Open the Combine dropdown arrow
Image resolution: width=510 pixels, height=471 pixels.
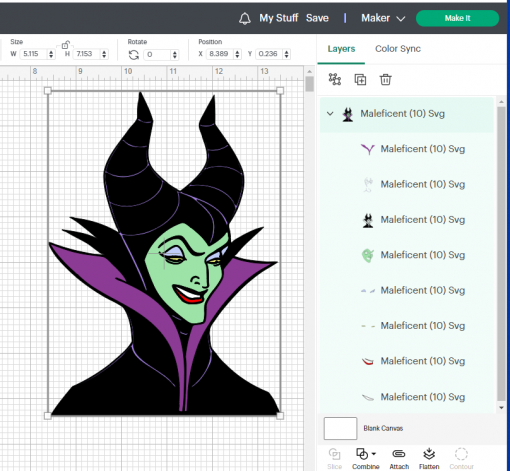click(x=374, y=454)
